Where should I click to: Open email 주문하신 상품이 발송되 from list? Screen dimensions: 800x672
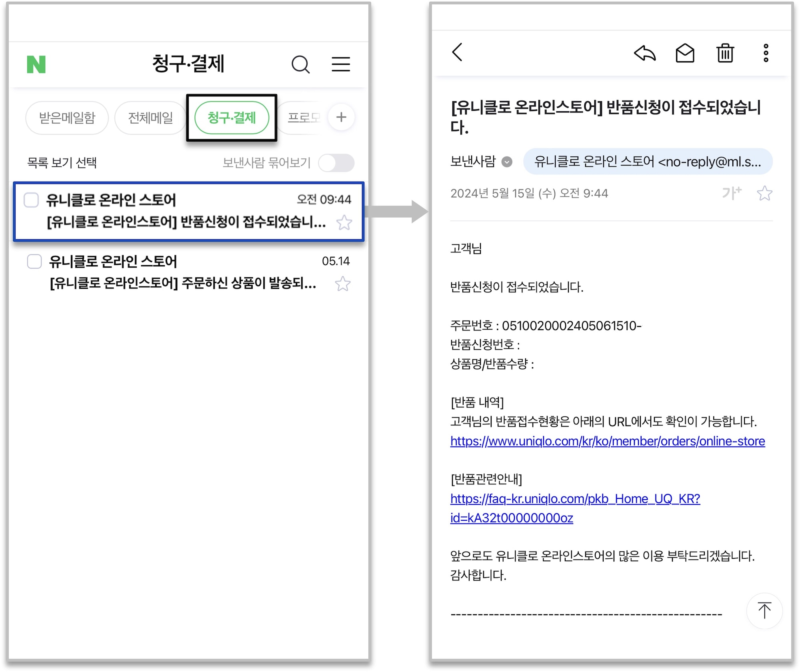click(188, 273)
